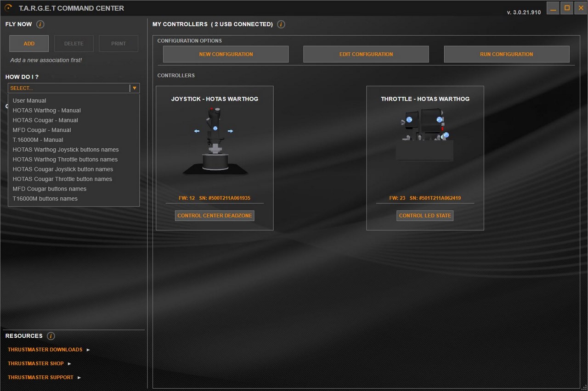Image resolution: width=588 pixels, height=391 pixels.
Task: Select the HOTAS Warthog throttle image
Action: (x=425, y=135)
